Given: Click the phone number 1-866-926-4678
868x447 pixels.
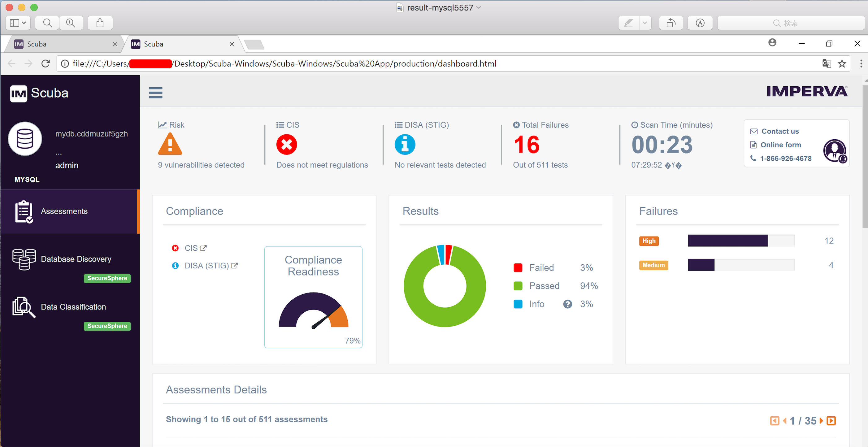Looking at the screenshot, I should pos(785,158).
